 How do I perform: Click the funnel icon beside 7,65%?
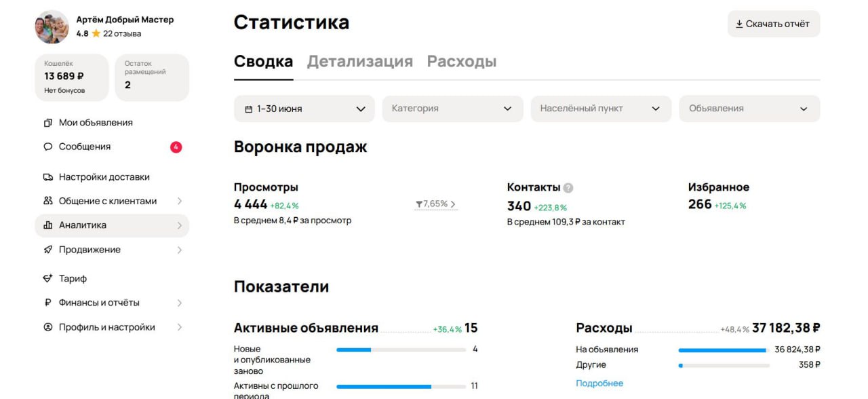419,204
